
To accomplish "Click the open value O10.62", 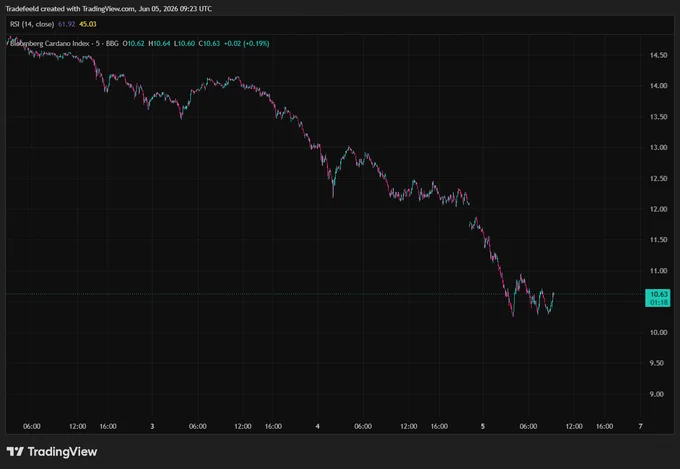I will click(x=134, y=43).
